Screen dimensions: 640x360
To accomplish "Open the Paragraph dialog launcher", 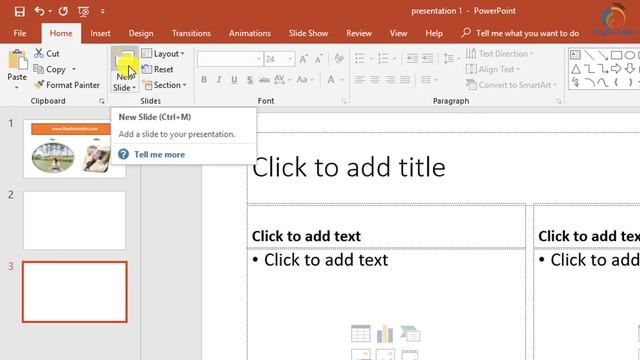I will pos(558,101).
